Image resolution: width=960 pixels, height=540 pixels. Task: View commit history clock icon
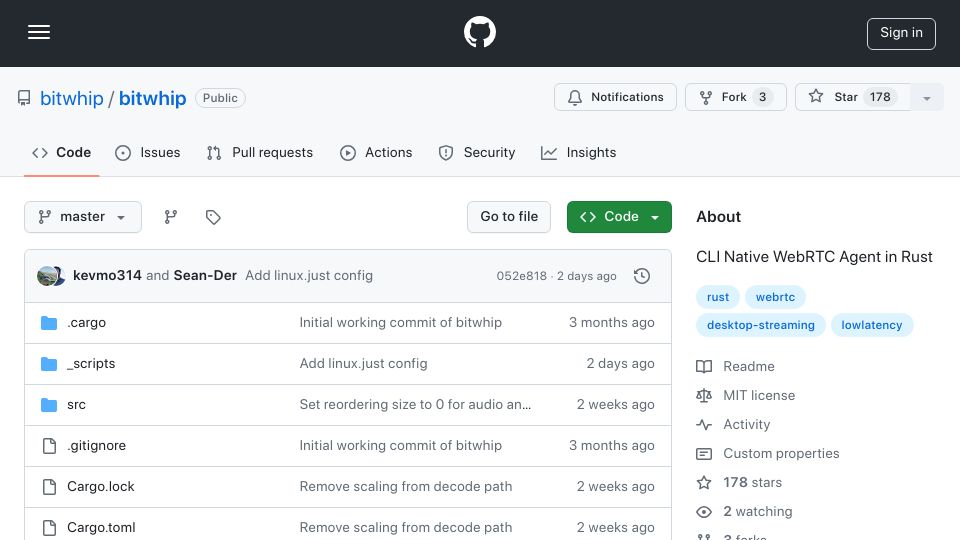[642, 276]
